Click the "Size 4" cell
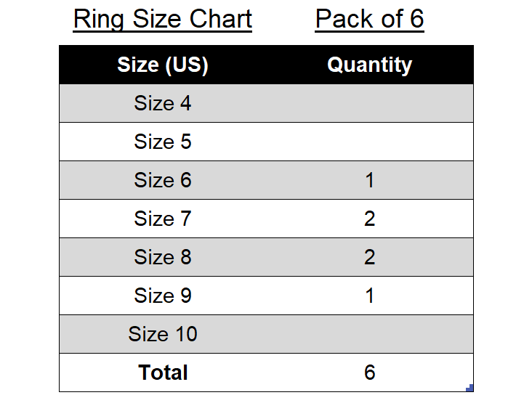532x411 pixels. coord(163,103)
